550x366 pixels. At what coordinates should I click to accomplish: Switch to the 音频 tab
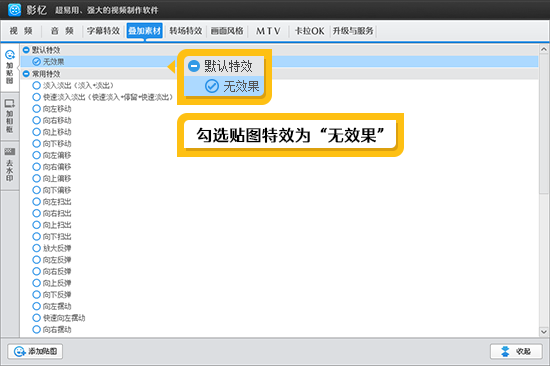pyautogui.click(x=62, y=31)
